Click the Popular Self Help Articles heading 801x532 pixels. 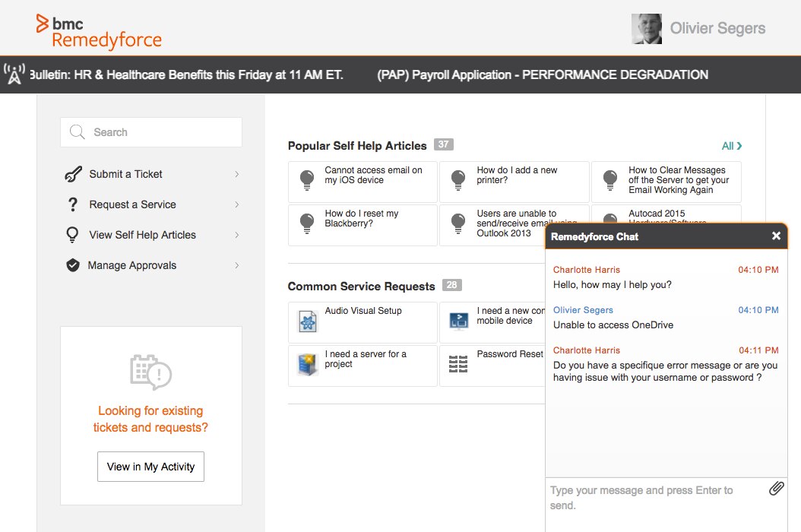point(357,146)
